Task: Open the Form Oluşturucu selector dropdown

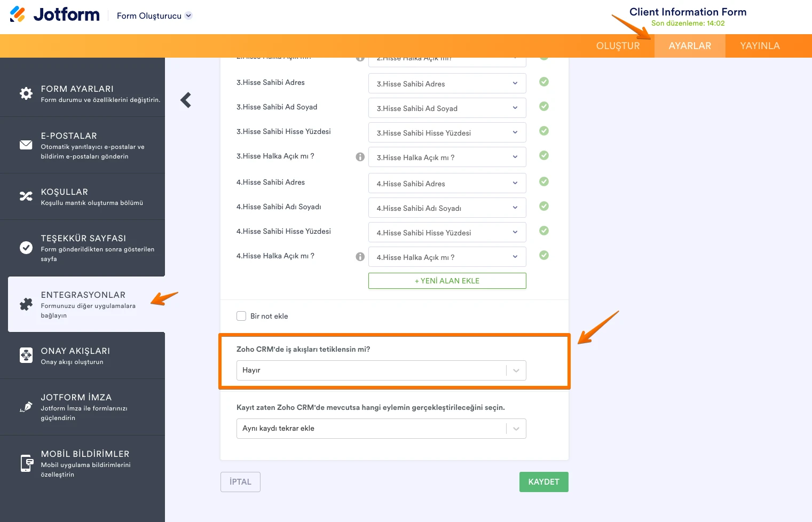Action: [188, 15]
